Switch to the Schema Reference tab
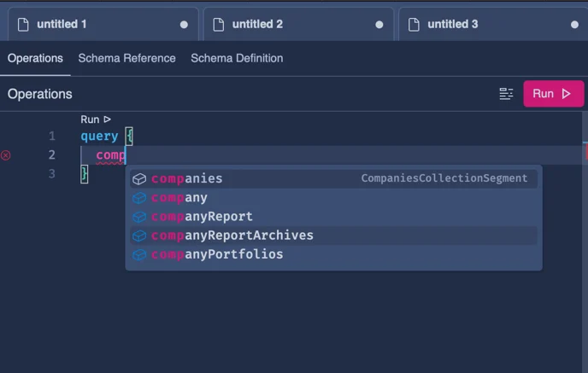588x373 pixels. click(126, 58)
